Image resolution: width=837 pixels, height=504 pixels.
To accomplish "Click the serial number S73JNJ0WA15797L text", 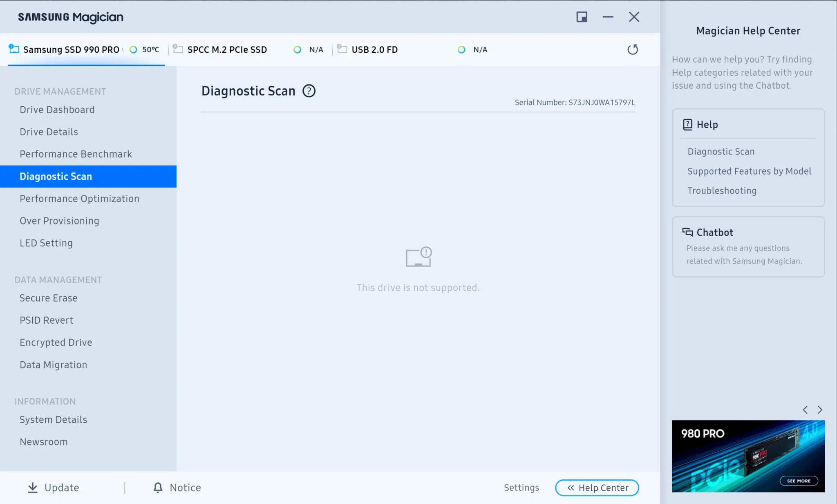I will click(x=602, y=102).
